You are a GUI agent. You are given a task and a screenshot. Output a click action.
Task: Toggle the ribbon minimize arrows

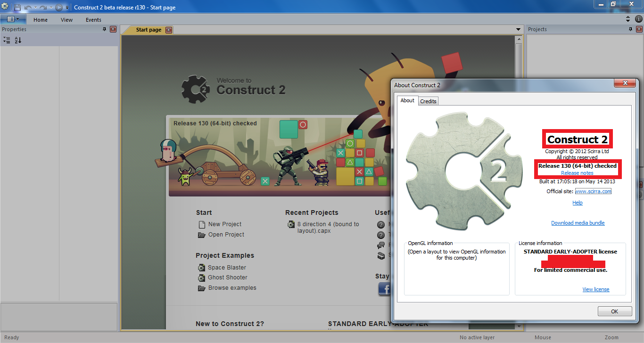[x=628, y=19]
